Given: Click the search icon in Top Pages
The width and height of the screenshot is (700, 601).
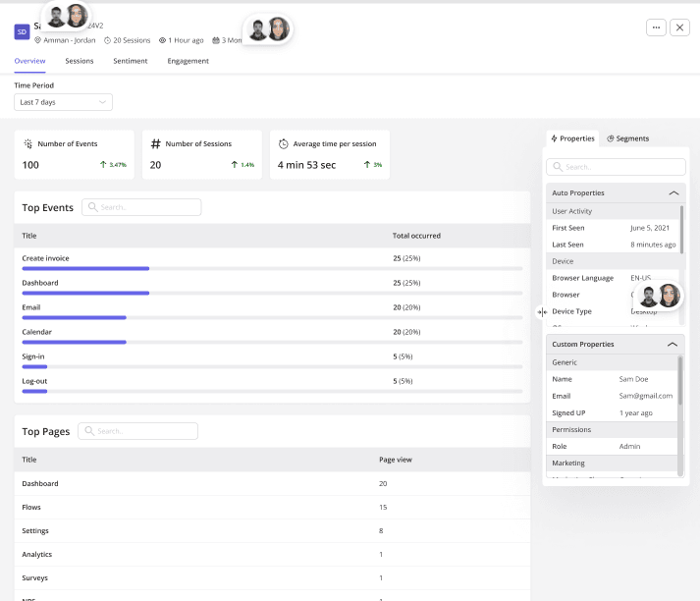Looking at the screenshot, I should click(89, 430).
